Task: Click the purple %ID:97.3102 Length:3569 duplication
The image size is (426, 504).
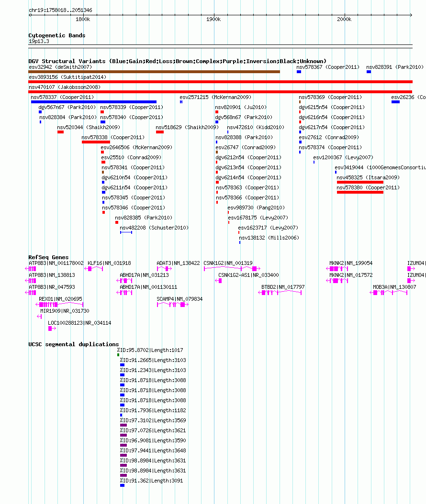Action: click(123, 425)
